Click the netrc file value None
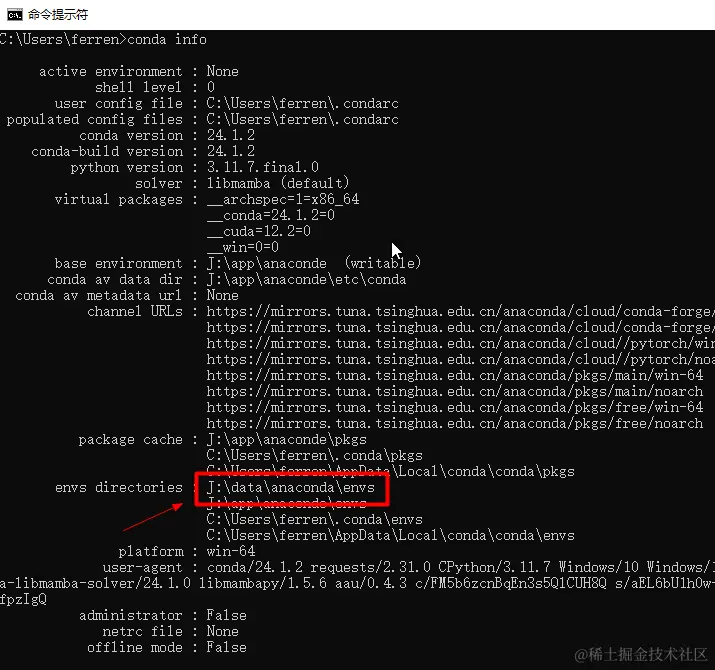 point(223,632)
